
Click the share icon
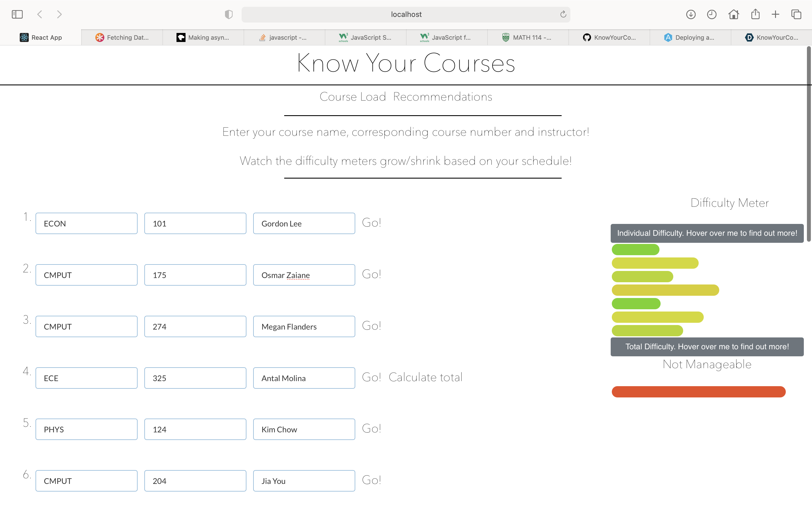pos(755,14)
